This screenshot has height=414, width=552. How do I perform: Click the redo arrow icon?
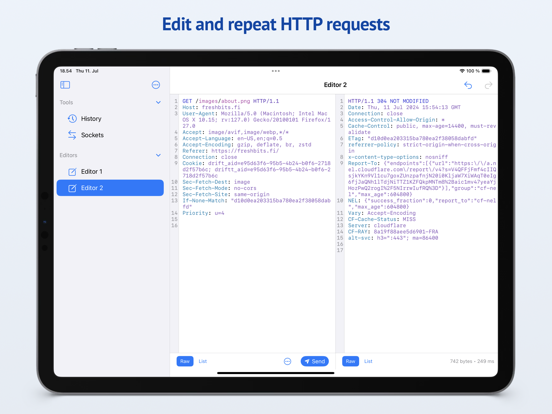tap(488, 85)
